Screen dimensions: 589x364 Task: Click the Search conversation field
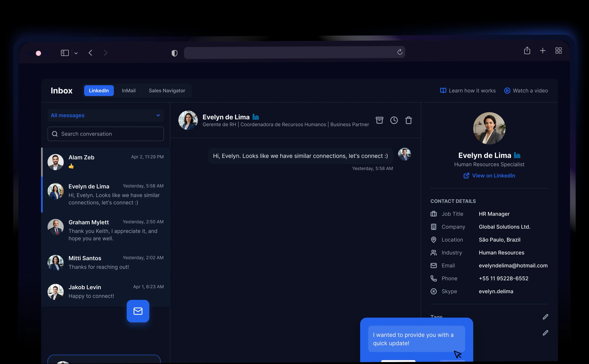(x=106, y=134)
